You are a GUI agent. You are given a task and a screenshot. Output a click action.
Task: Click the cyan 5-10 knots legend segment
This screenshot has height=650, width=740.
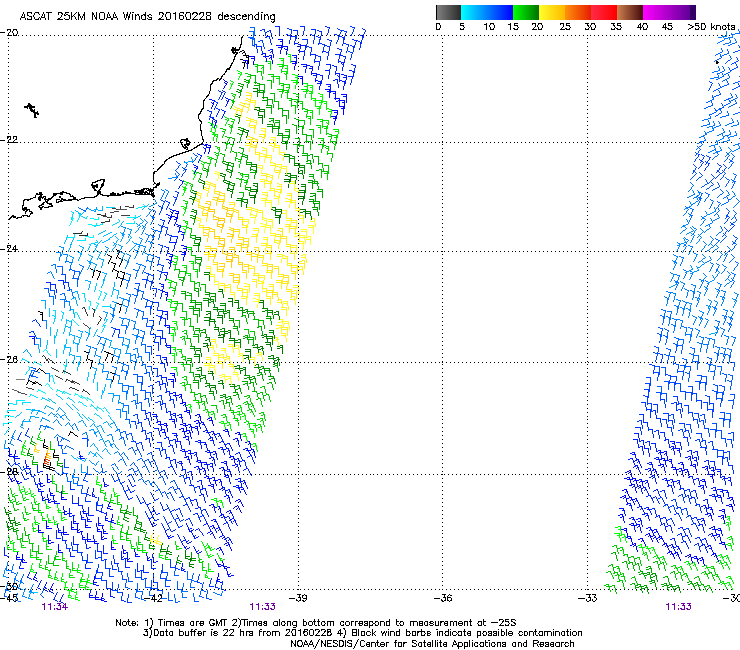coord(473,12)
